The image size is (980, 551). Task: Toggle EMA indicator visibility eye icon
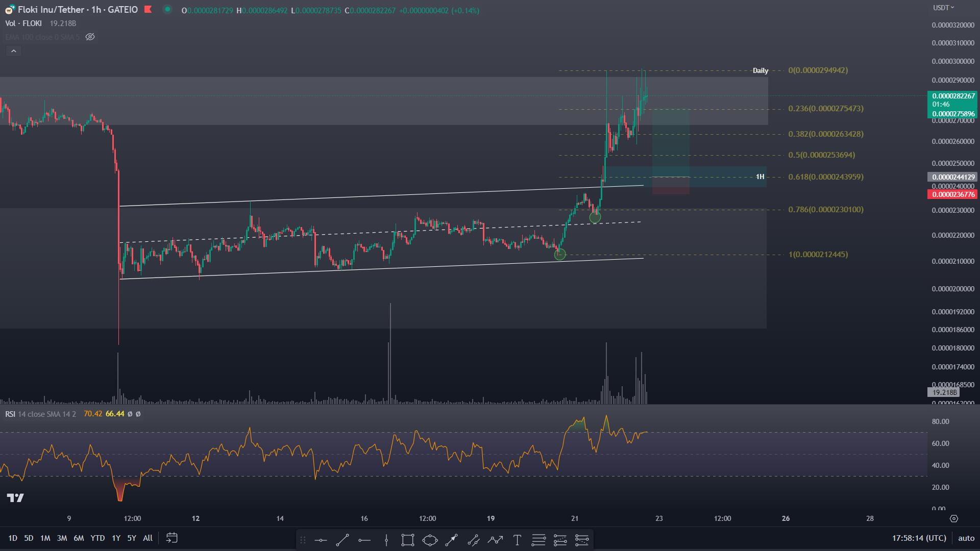90,37
